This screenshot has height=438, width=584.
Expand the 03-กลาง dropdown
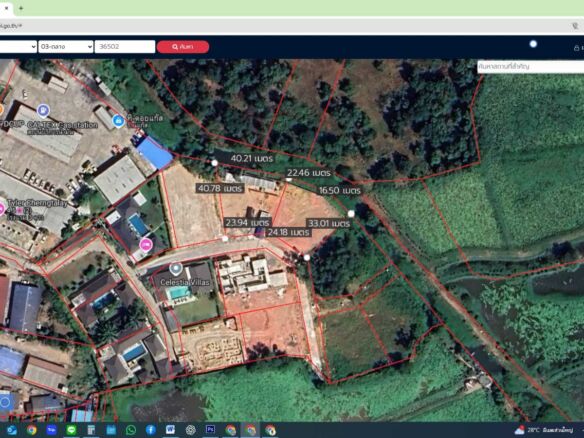(66, 47)
